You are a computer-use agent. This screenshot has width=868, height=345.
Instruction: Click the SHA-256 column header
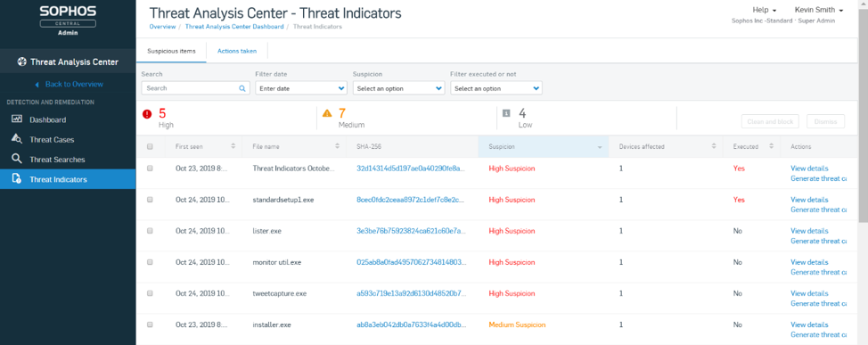coord(369,147)
